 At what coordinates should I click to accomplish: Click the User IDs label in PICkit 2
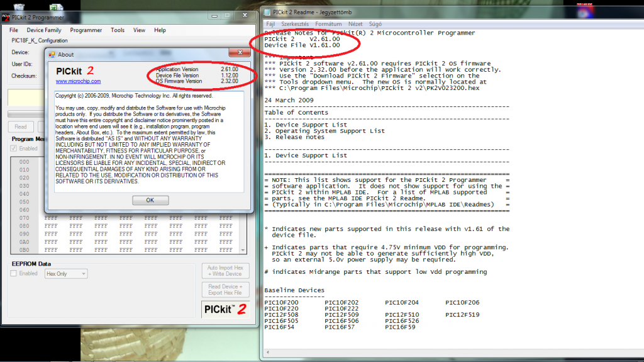coord(22,64)
